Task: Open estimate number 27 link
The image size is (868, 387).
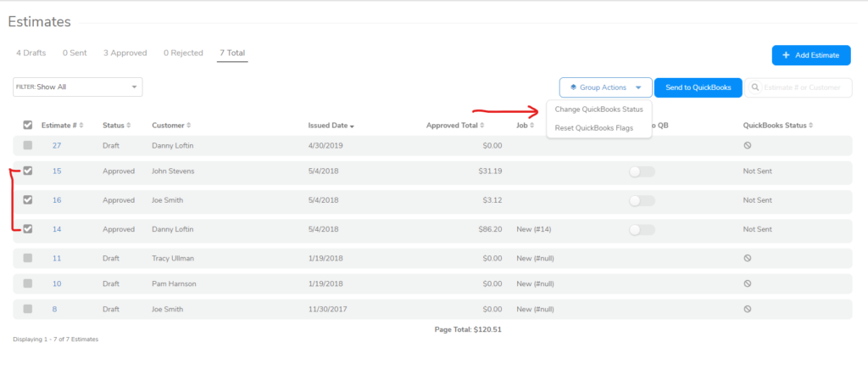Action: tap(57, 145)
